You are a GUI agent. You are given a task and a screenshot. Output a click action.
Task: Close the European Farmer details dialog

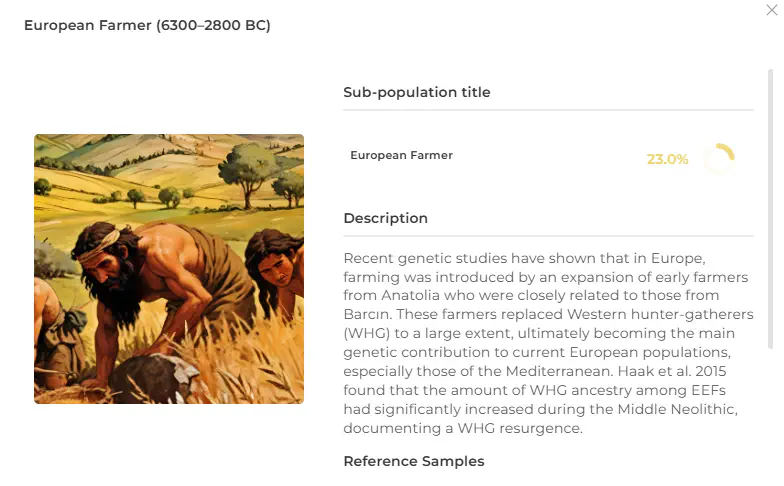click(x=771, y=10)
